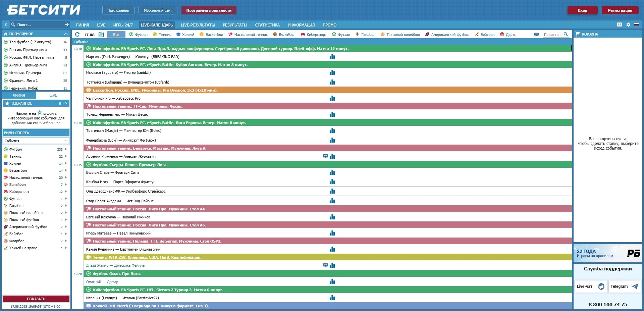Switch the sidebar to LIVE mode

pos(53,95)
